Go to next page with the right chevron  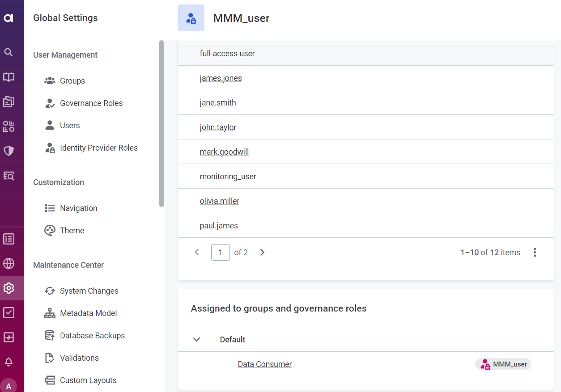coord(262,252)
